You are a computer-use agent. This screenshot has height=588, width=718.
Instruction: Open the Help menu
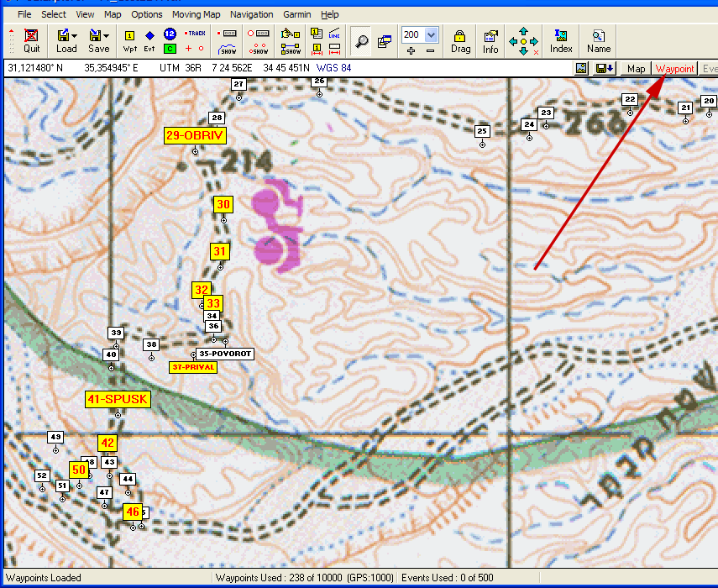330,14
